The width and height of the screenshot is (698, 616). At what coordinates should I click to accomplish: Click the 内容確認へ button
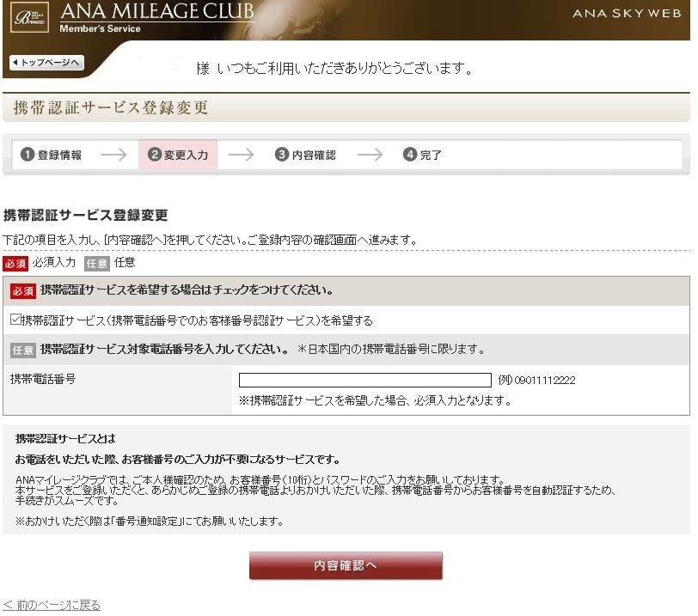[x=346, y=566]
